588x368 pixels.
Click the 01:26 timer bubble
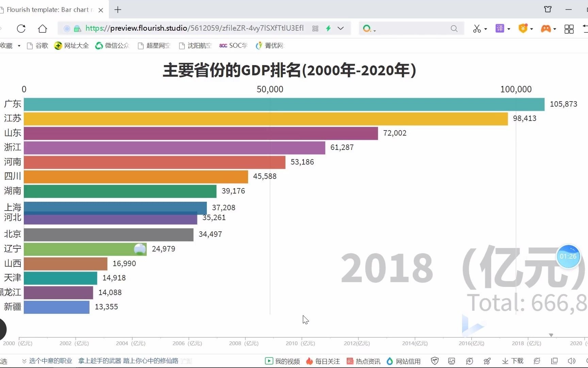pyautogui.click(x=568, y=256)
